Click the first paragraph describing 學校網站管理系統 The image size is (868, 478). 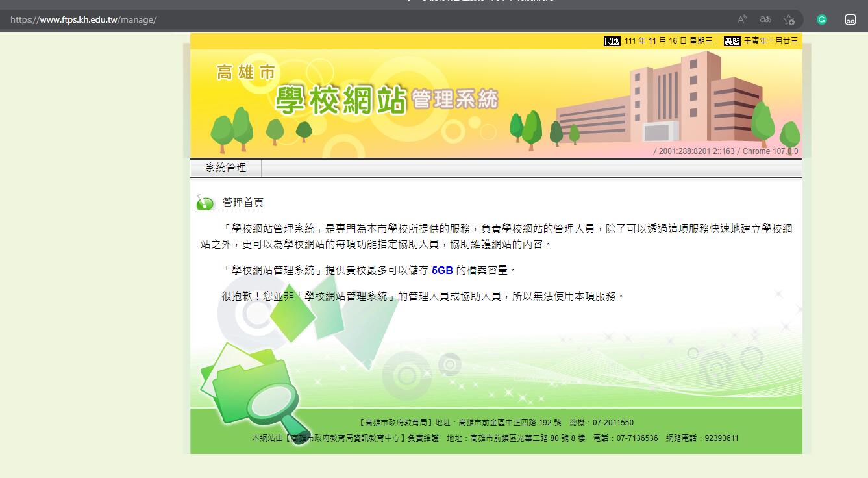pyautogui.click(x=496, y=237)
